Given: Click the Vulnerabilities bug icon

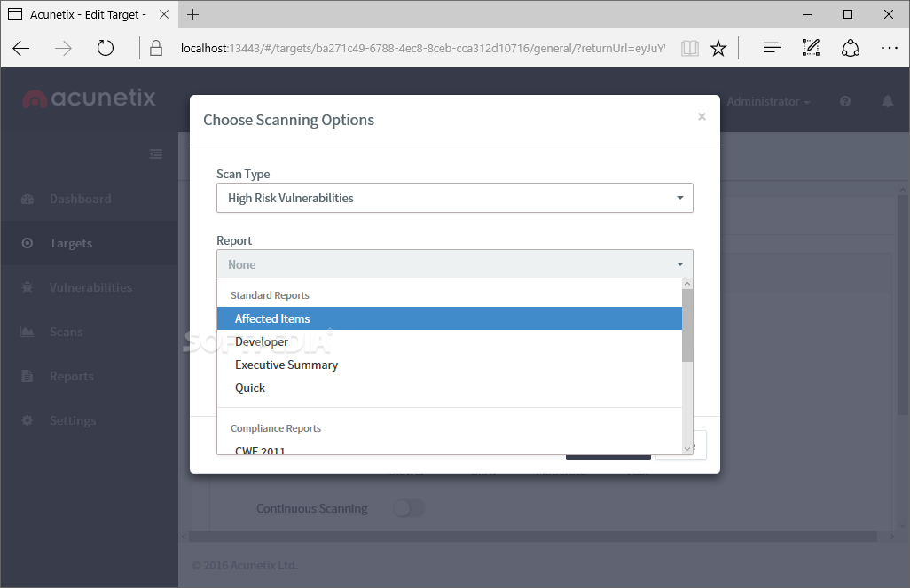Looking at the screenshot, I should coord(27,287).
